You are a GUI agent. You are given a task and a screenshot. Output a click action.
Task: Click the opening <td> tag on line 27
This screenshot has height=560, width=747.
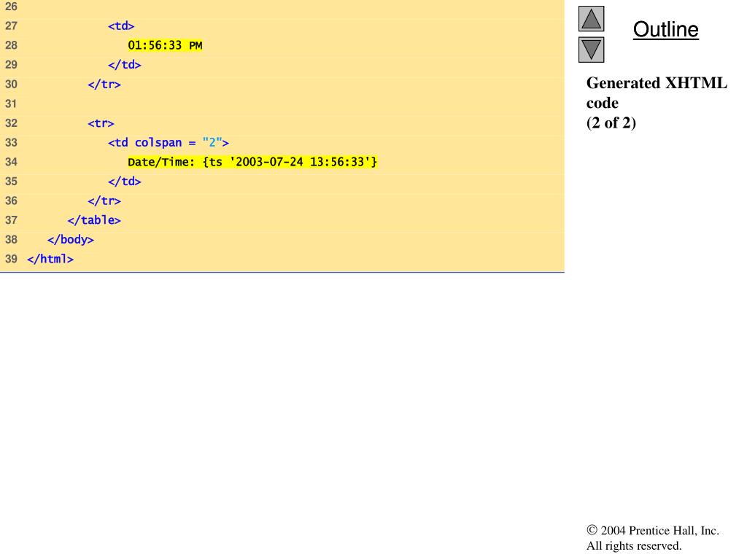(121, 26)
